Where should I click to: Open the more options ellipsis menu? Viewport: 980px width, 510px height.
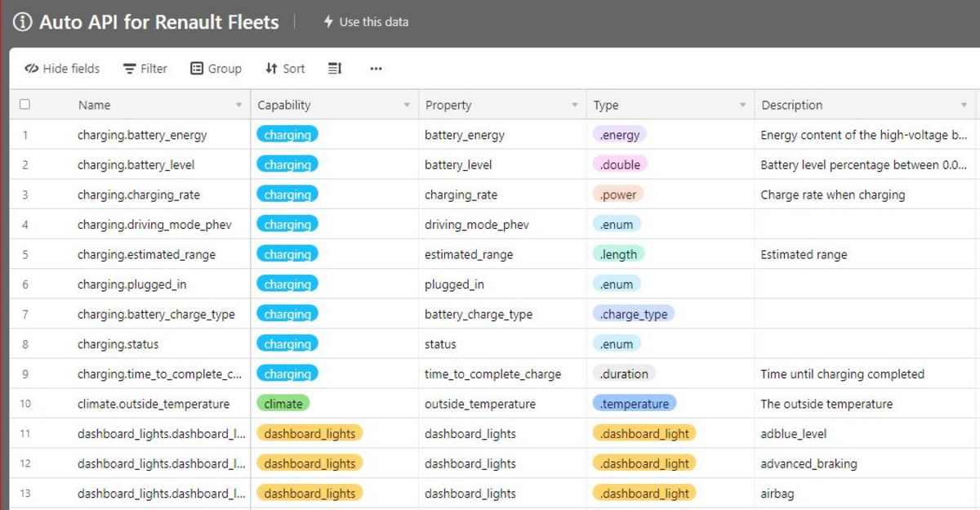(376, 69)
